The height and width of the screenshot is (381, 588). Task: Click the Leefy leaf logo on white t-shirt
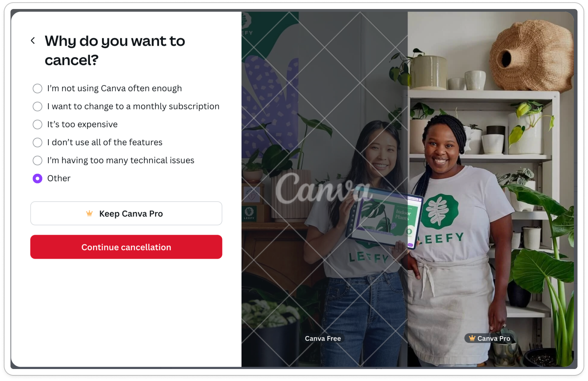439,212
